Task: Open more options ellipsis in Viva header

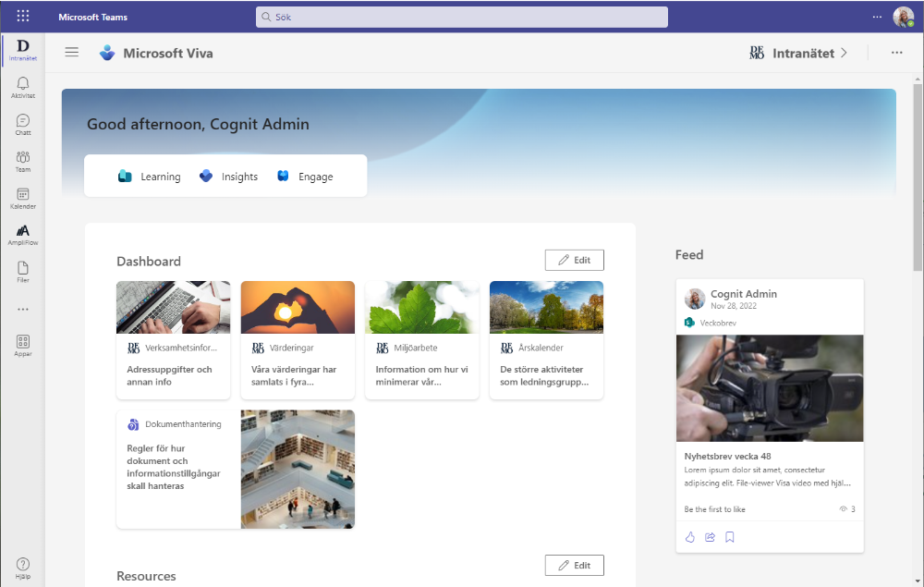Action: (x=896, y=53)
